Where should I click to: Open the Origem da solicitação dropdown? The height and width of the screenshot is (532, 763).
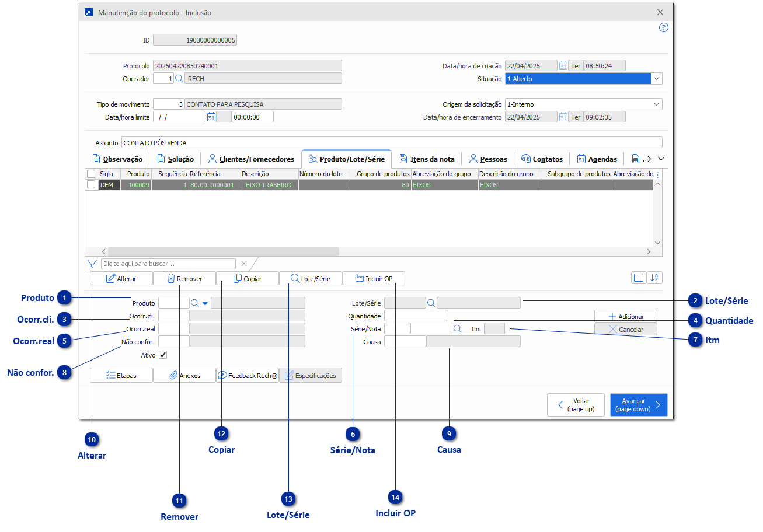657,104
